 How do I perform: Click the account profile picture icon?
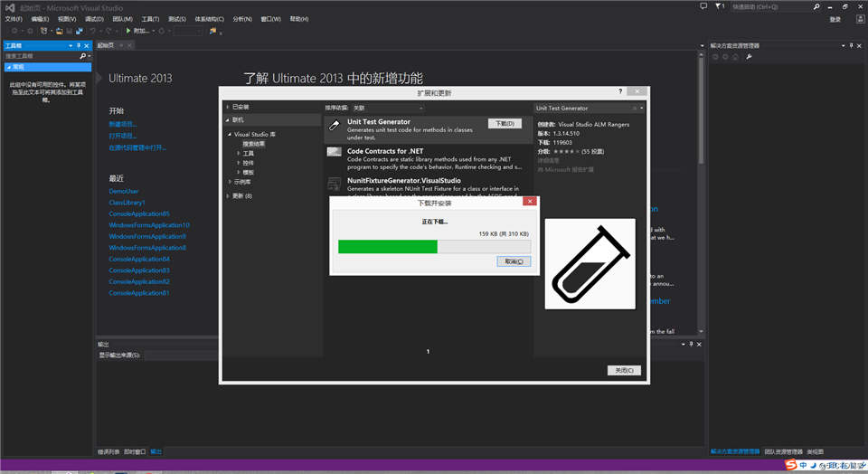pos(861,19)
